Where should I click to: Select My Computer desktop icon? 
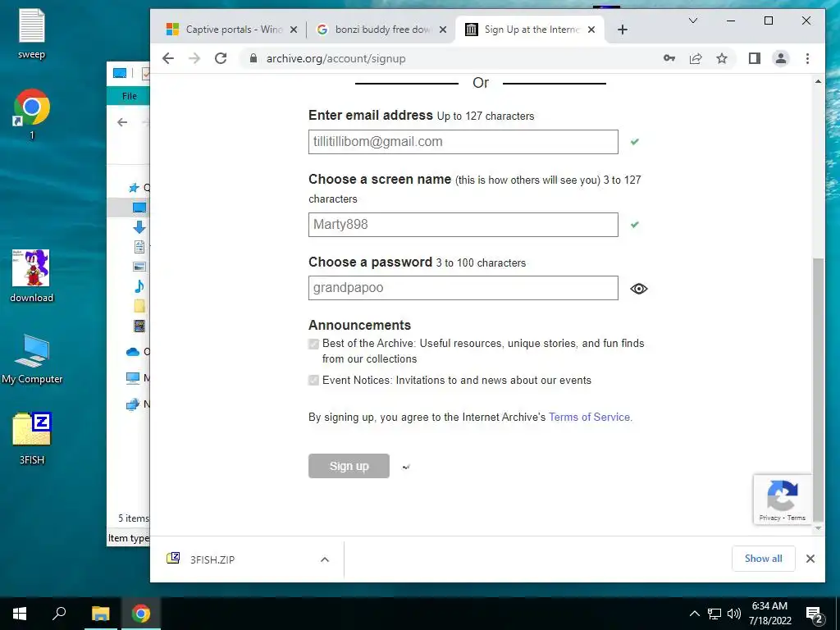coord(32,359)
